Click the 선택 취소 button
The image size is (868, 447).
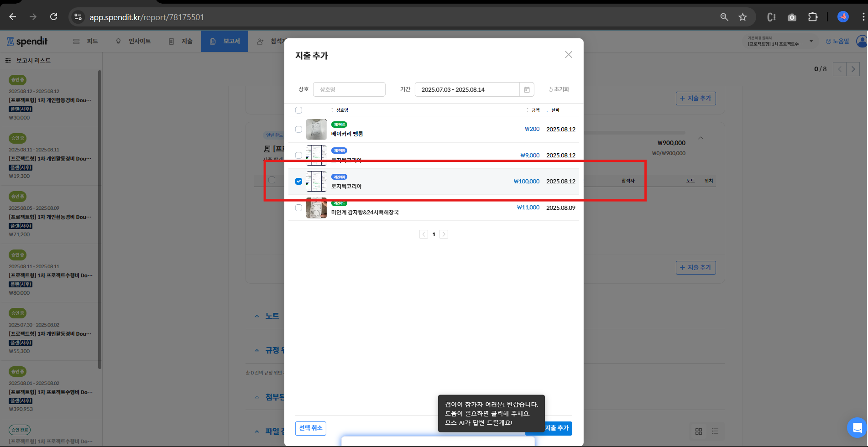point(311,428)
